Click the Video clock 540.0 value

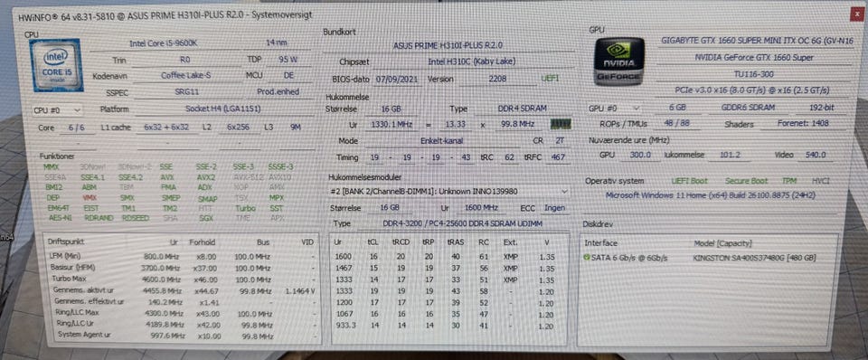click(x=815, y=155)
